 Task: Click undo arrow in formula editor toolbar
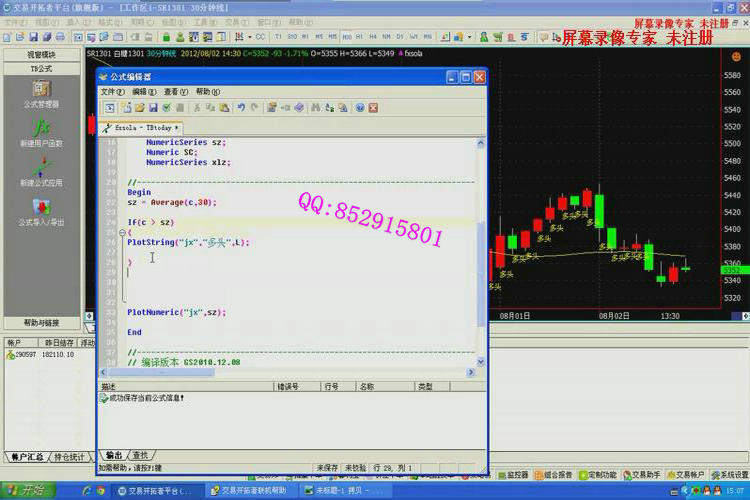point(241,107)
